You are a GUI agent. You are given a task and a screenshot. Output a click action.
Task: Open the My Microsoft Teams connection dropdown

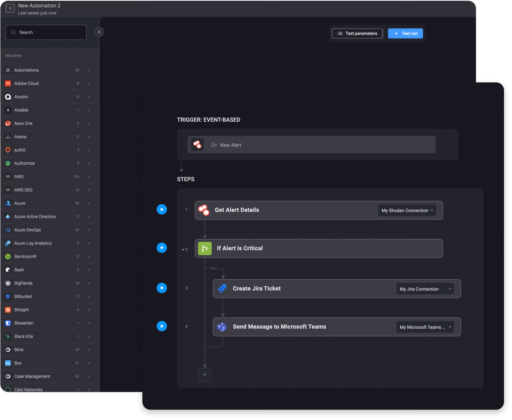click(425, 327)
